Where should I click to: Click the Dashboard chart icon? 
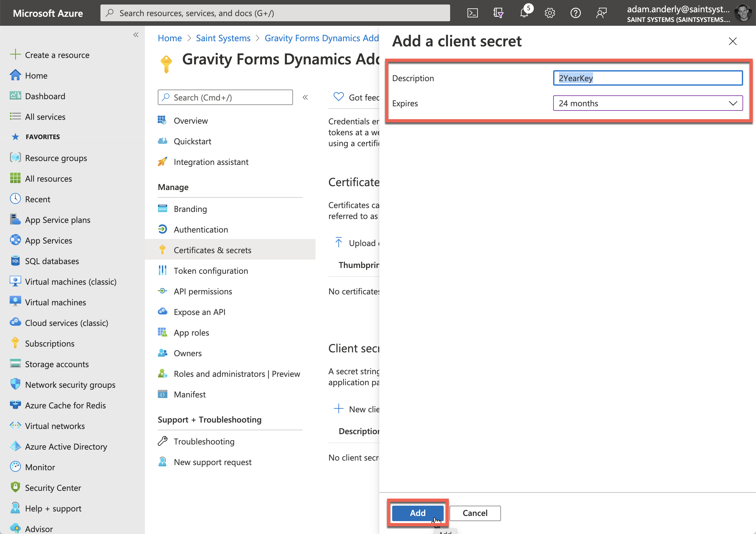tap(15, 96)
